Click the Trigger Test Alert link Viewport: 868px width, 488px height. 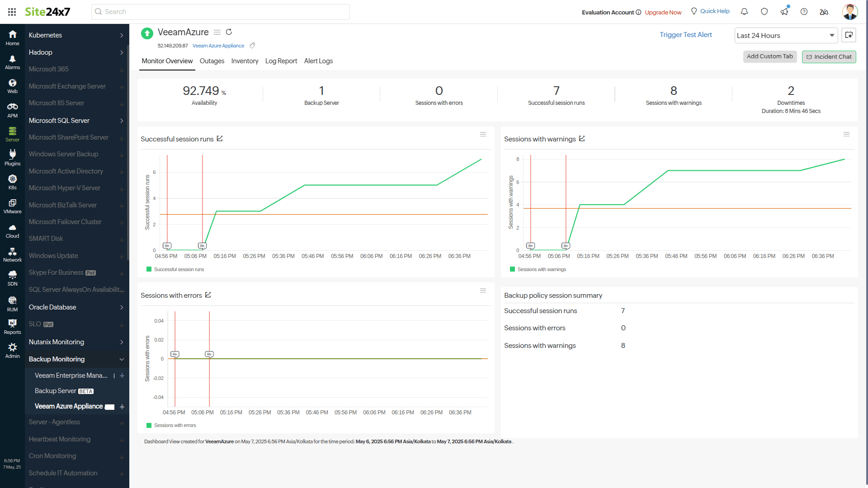point(685,34)
